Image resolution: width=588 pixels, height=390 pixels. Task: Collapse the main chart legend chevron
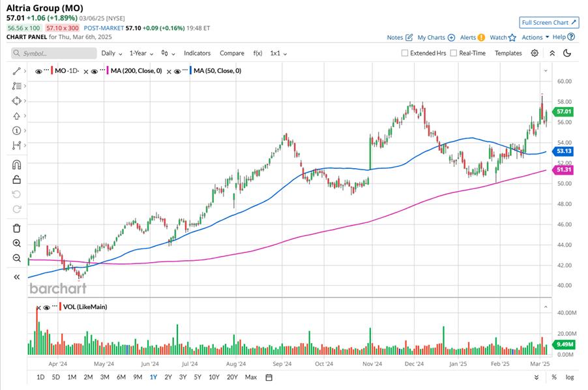tap(546, 70)
